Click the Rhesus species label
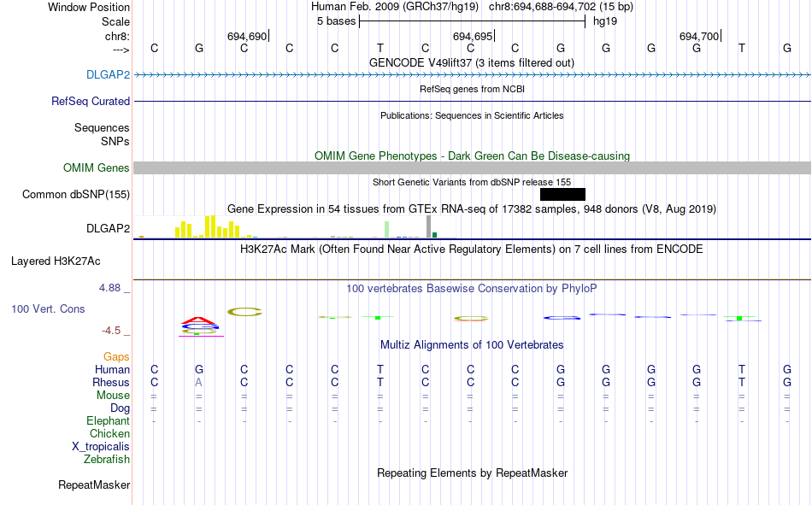 (x=111, y=382)
